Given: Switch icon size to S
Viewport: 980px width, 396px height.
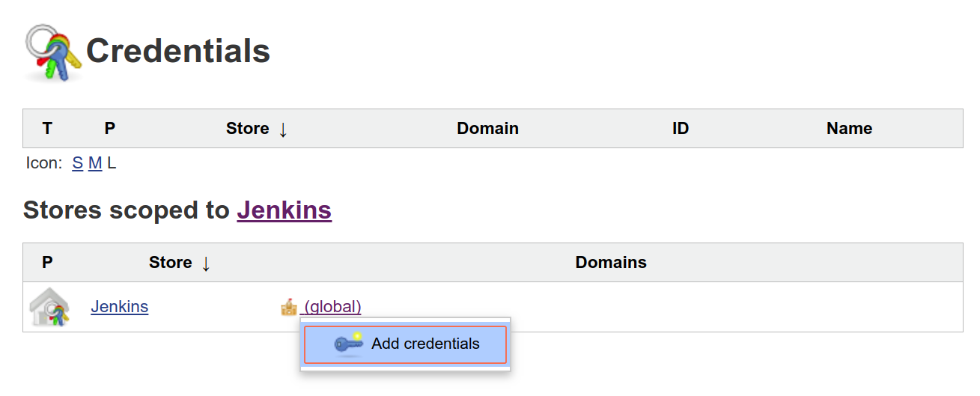Looking at the screenshot, I should pyautogui.click(x=77, y=163).
